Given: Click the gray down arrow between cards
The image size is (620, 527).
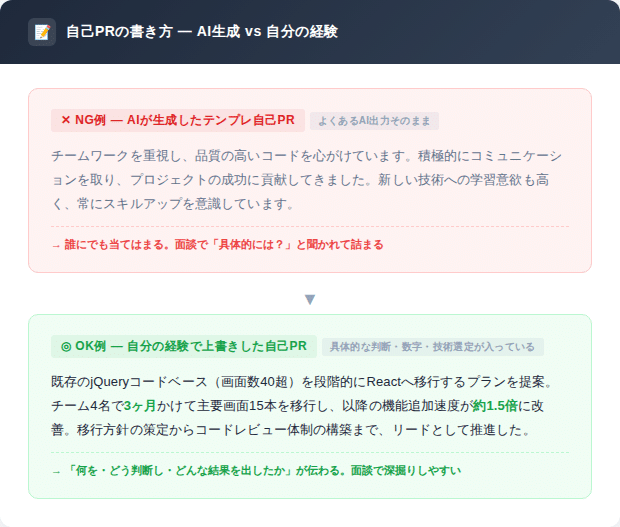Looking at the screenshot, I should [x=310, y=299].
